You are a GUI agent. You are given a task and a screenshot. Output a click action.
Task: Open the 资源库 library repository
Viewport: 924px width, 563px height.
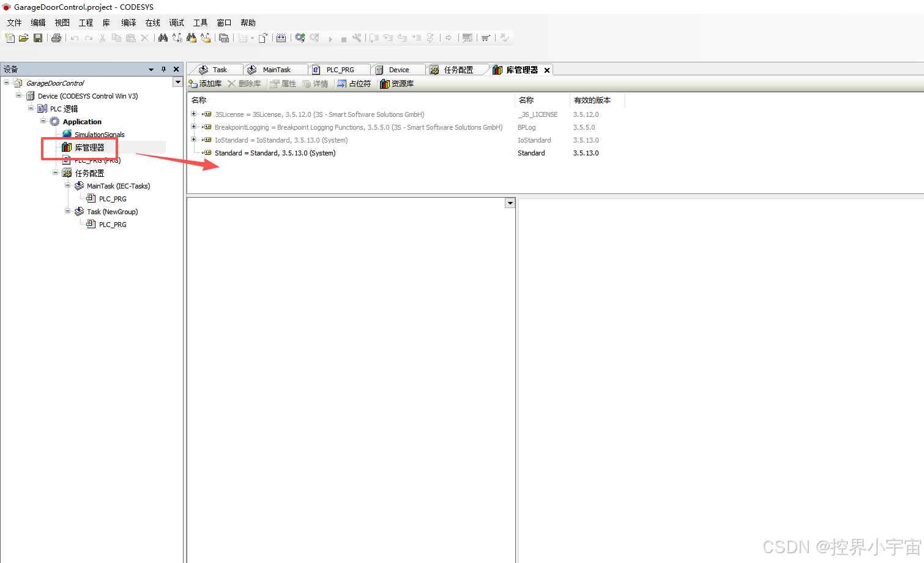(x=397, y=84)
